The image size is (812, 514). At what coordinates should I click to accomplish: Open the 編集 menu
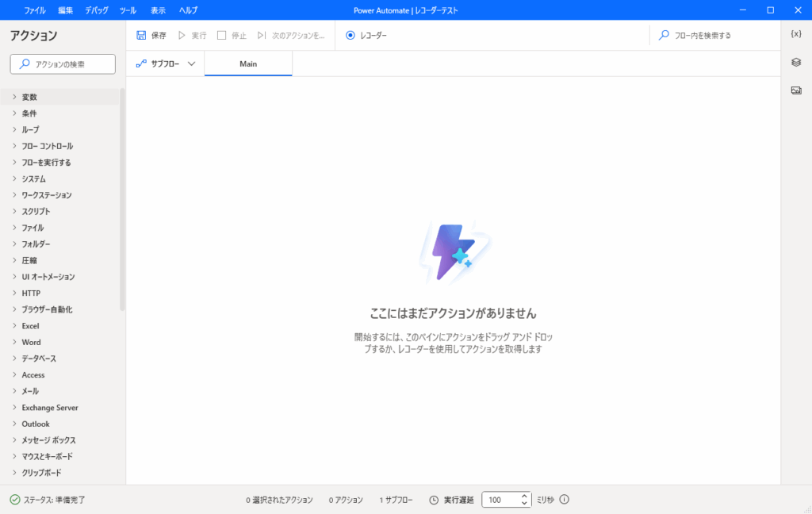point(66,10)
